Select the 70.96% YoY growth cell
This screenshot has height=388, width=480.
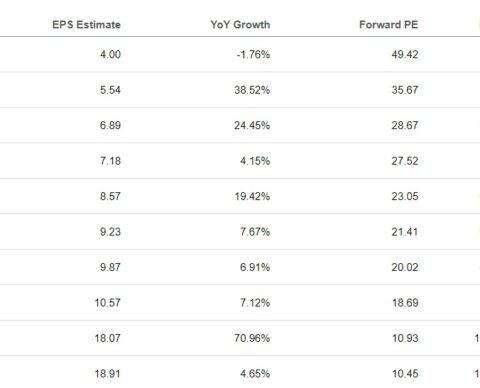click(252, 338)
